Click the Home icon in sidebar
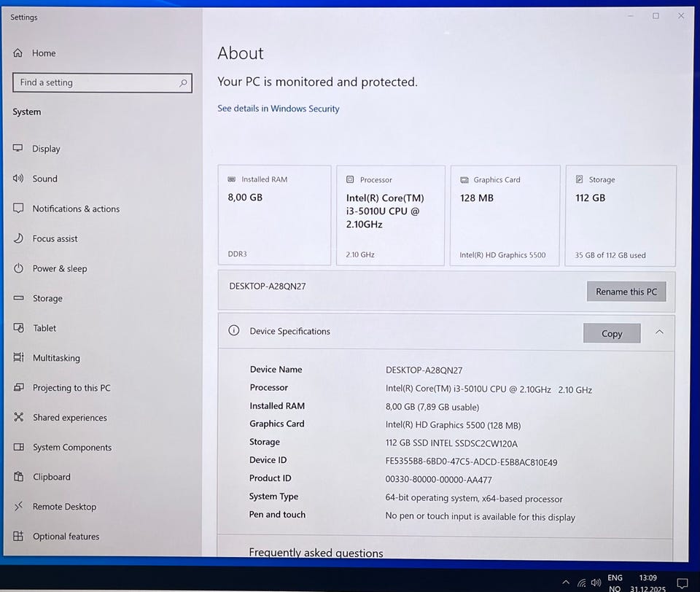Image resolution: width=700 pixels, height=592 pixels. pyautogui.click(x=17, y=53)
